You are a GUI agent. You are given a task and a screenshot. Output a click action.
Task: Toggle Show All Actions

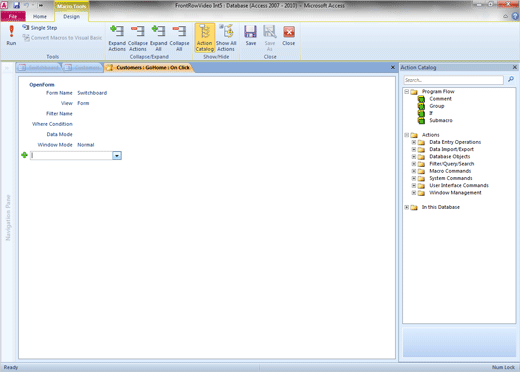pos(226,38)
